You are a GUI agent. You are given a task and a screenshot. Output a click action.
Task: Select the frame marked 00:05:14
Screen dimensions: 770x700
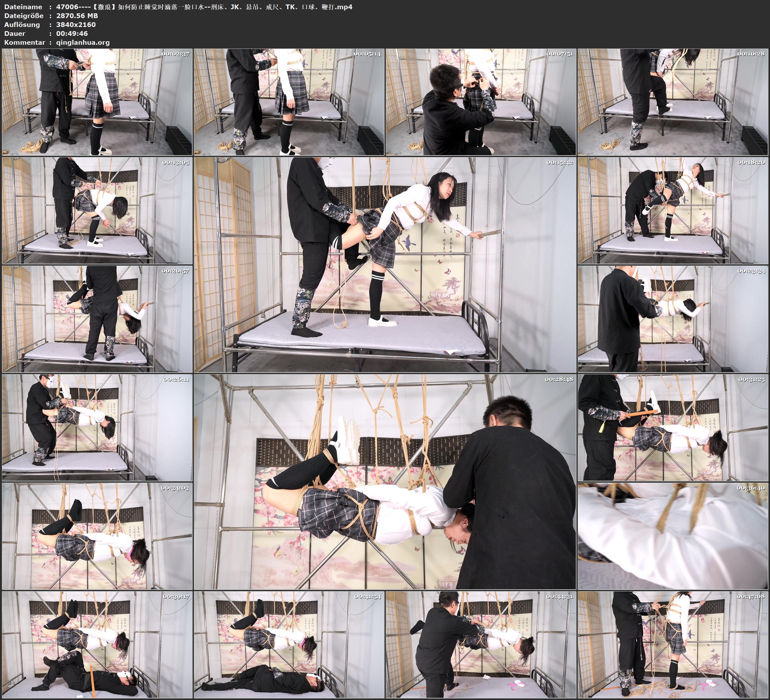click(x=289, y=102)
